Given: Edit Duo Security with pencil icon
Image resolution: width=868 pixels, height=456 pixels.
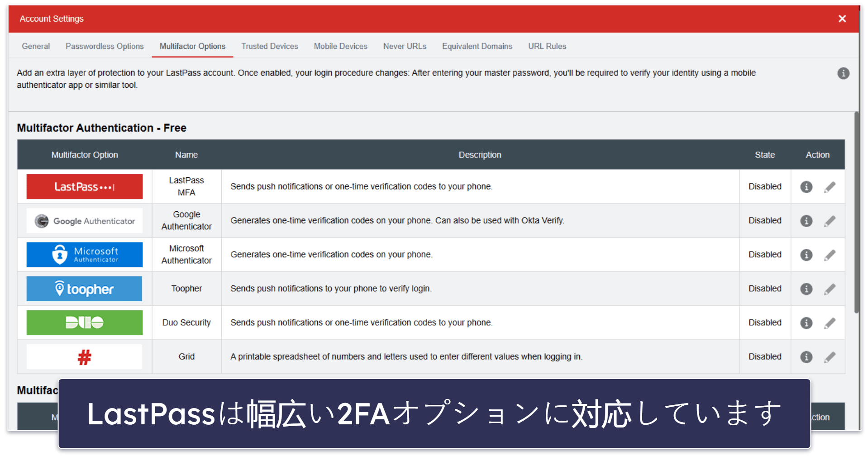Looking at the screenshot, I should pyautogui.click(x=830, y=323).
